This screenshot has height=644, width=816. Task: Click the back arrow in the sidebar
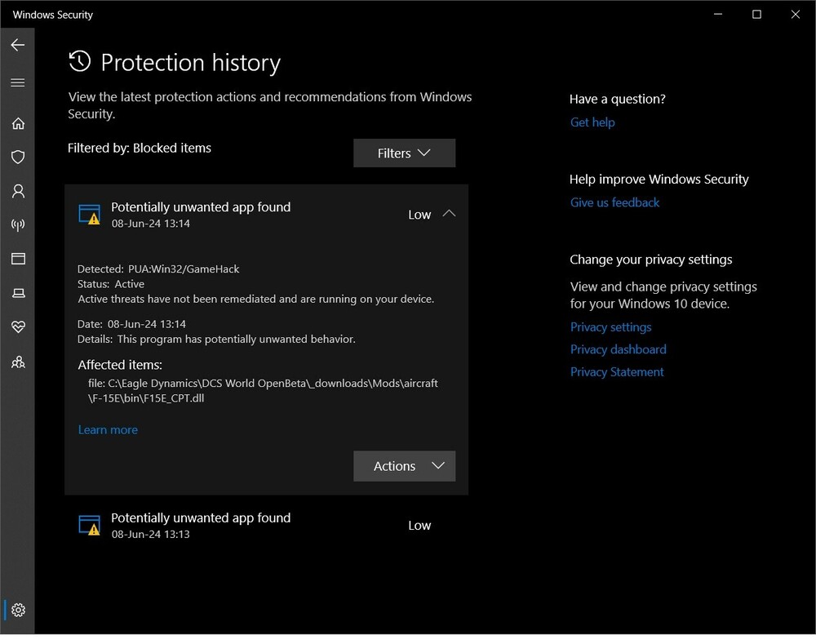pos(18,45)
